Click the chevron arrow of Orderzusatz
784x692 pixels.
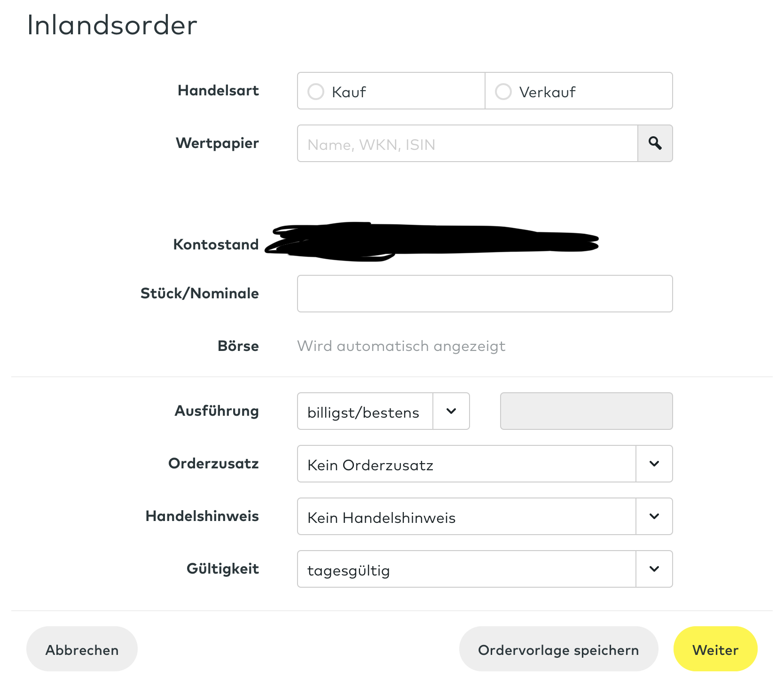654,464
